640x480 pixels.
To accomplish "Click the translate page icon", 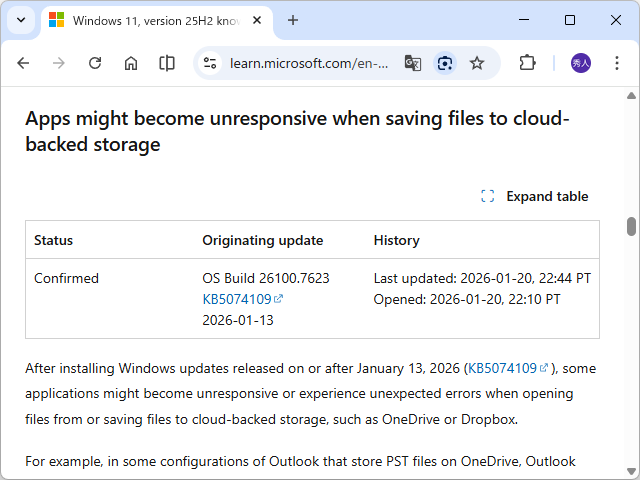I will coord(412,63).
